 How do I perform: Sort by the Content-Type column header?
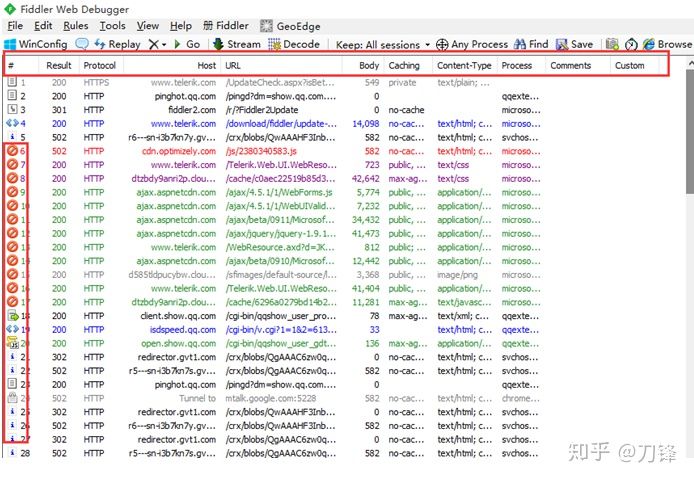(465, 66)
